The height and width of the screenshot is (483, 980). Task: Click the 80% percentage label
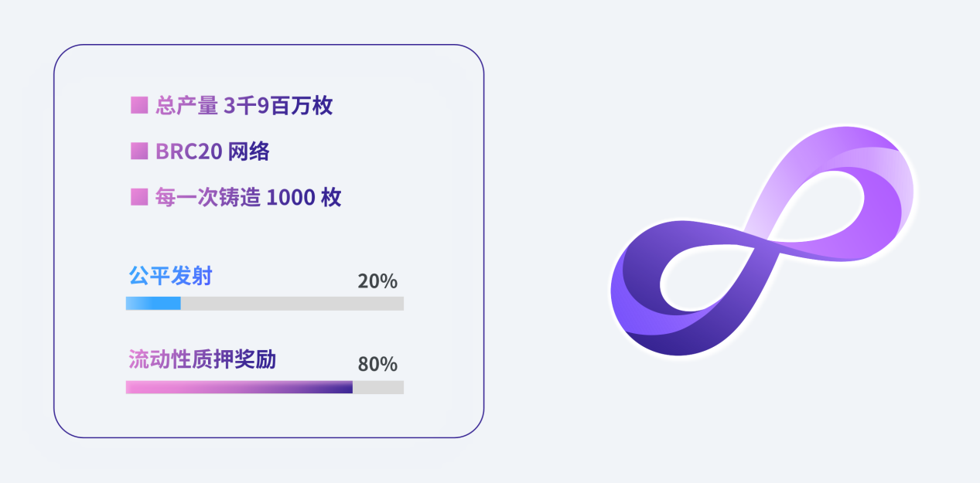pyautogui.click(x=377, y=363)
